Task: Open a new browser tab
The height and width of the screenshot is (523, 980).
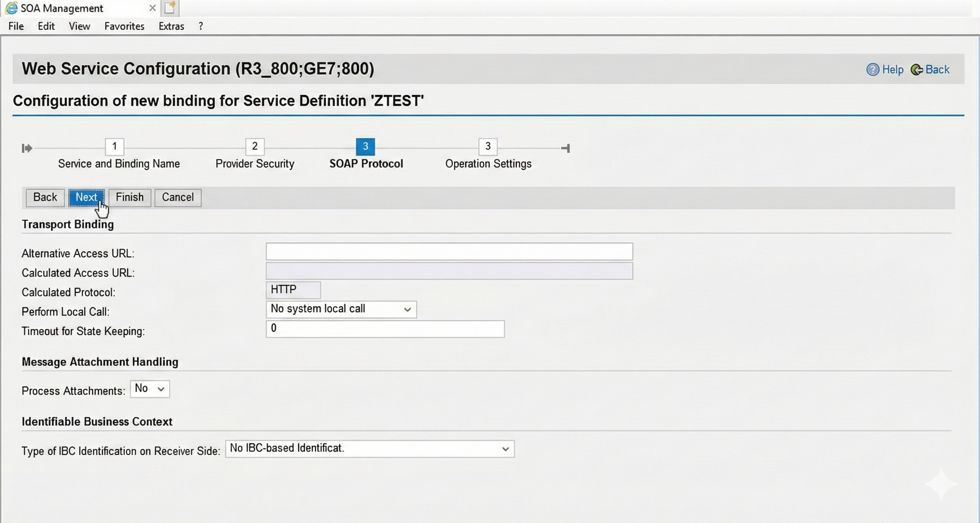Action: pyautogui.click(x=170, y=8)
